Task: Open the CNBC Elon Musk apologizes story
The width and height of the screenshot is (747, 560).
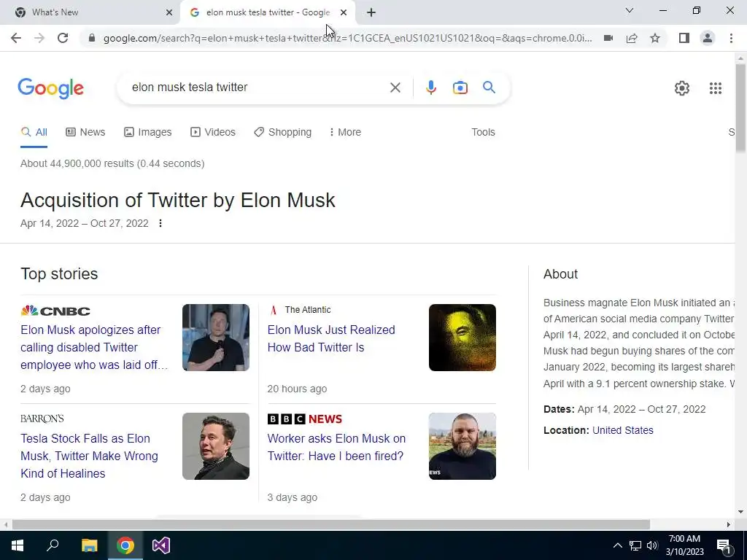Action: coord(94,347)
